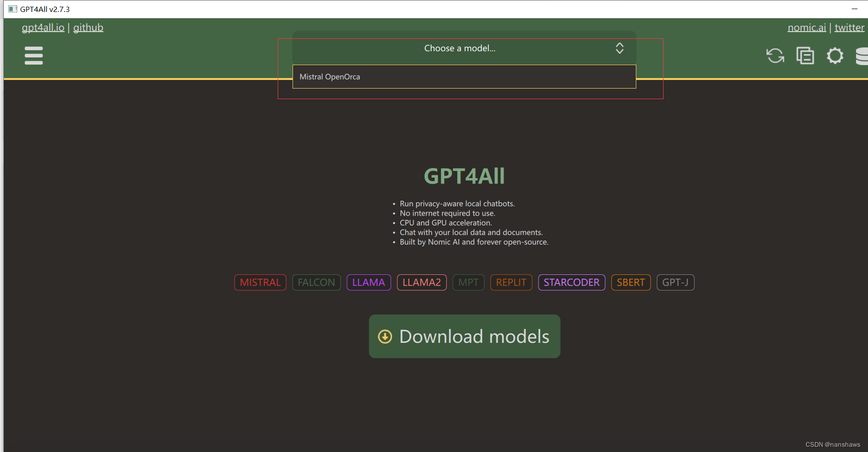Click the LLAMA model tag

(369, 282)
